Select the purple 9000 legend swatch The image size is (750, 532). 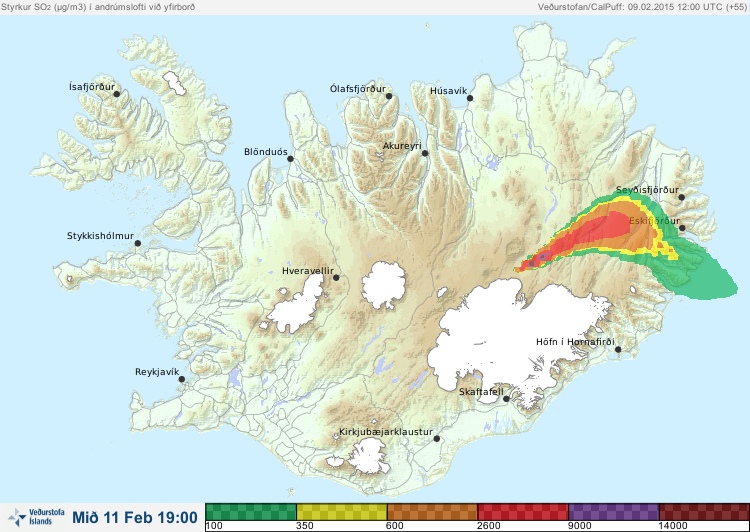click(x=614, y=511)
